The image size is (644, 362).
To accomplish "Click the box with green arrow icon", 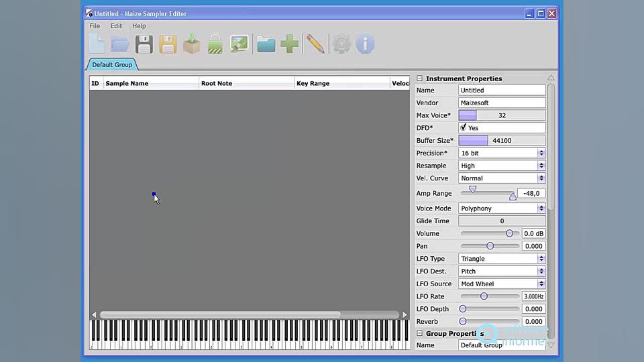I will pyautogui.click(x=192, y=44).
